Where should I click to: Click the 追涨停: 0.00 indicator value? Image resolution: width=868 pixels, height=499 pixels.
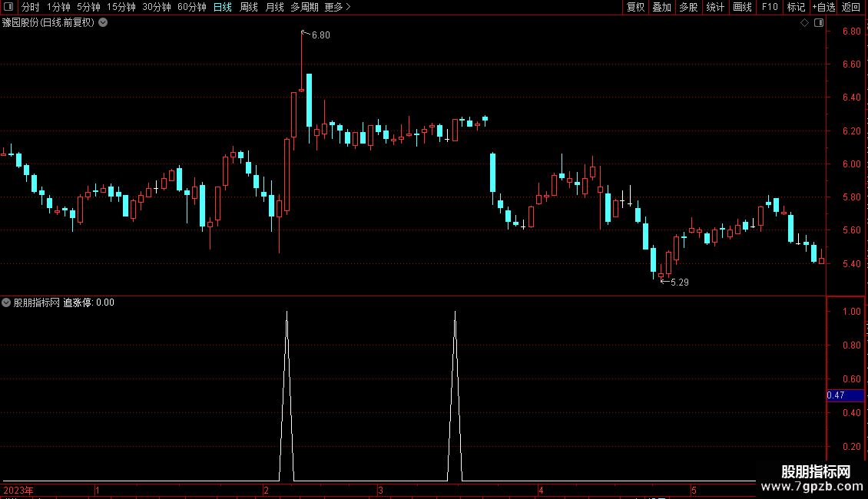(88, 302)
